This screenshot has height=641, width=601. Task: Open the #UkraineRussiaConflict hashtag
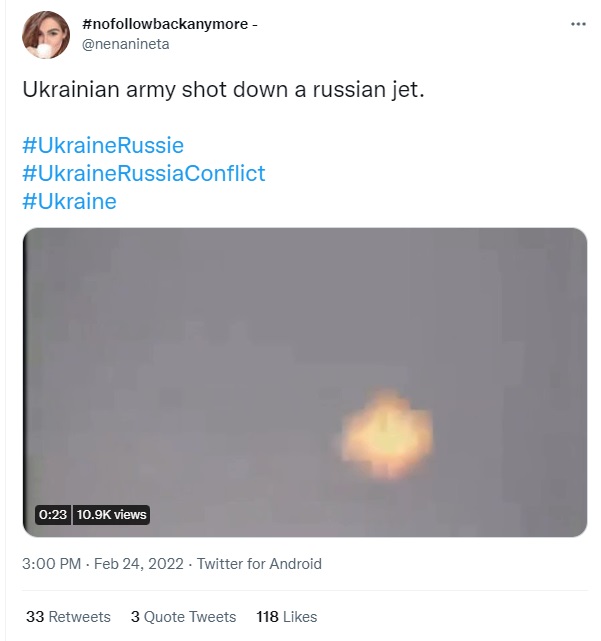pos(143,173)
